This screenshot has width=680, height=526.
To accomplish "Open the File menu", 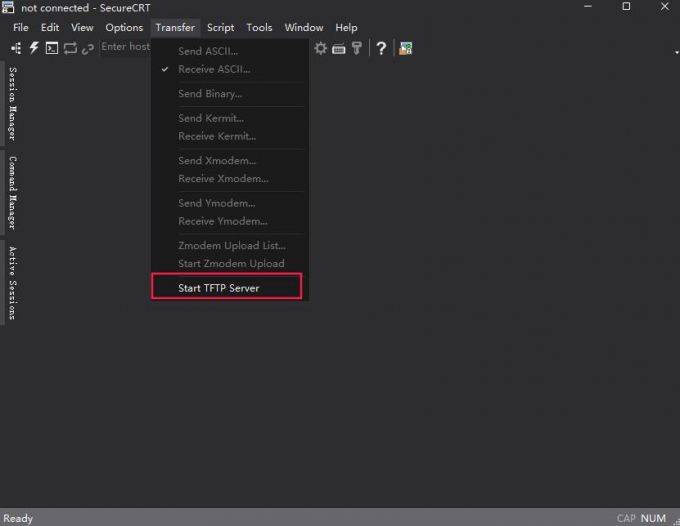I will [x=21, y=27].
